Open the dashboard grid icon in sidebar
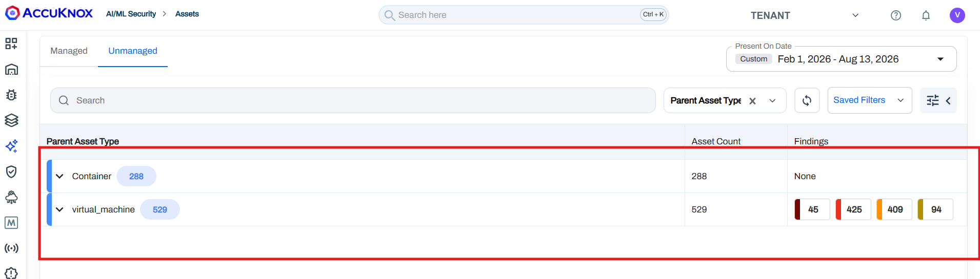Image resolution: width=980 pixels, height=279 pixels. pos(11,44)
